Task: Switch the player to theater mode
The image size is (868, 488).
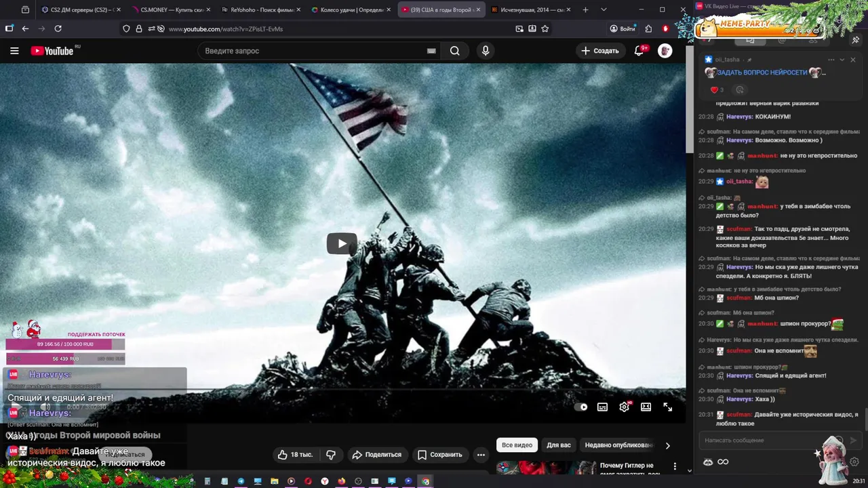Action: pos(646,407)
